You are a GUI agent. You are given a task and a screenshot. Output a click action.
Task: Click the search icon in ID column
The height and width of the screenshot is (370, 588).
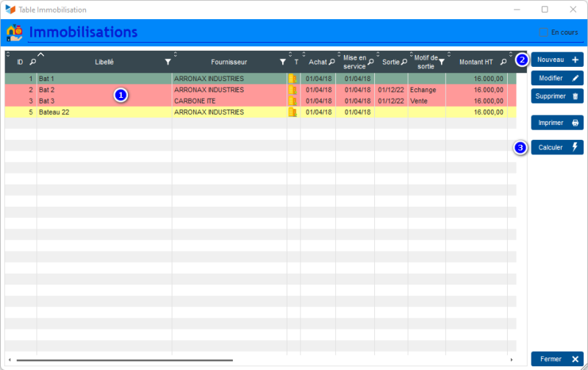click(32, 63)
